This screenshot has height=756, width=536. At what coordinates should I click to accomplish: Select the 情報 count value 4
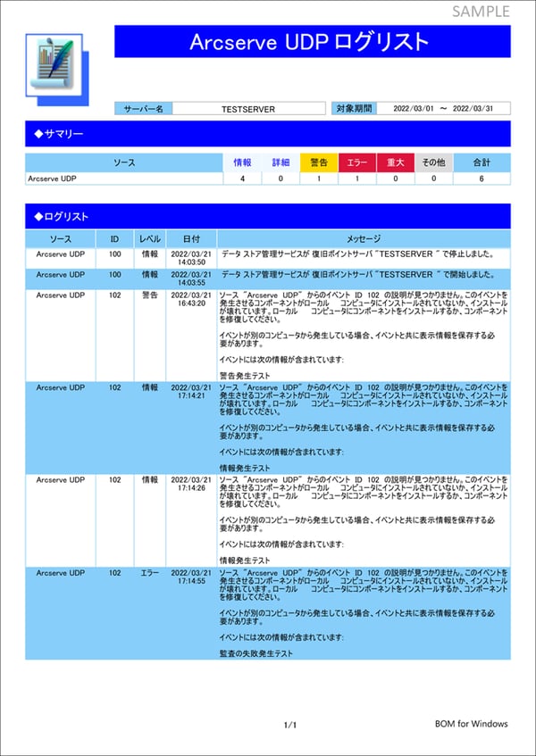242,179
